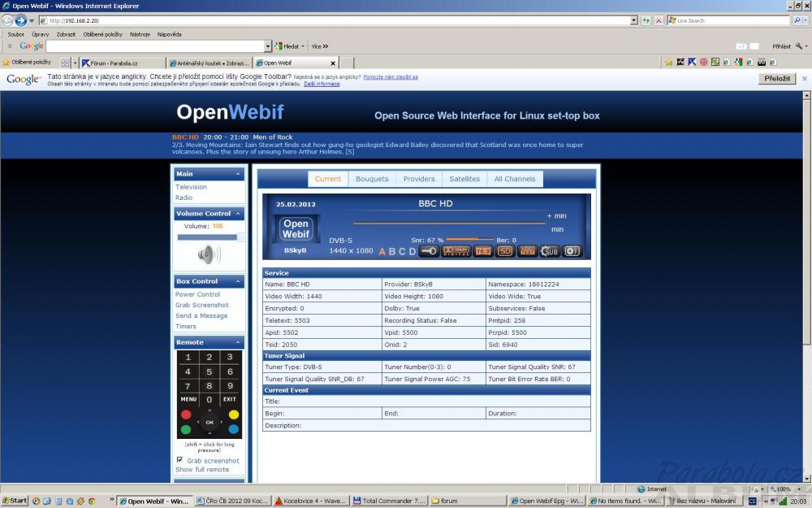Collapse the Main panel
Screen dimensions: 812x508
click(238, 174)
